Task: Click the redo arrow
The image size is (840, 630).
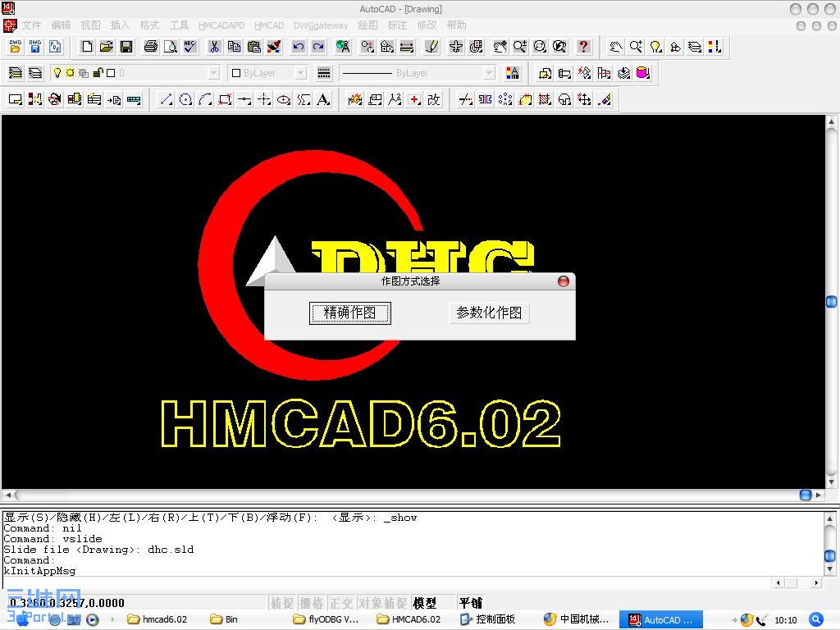Action: point(318,47)
